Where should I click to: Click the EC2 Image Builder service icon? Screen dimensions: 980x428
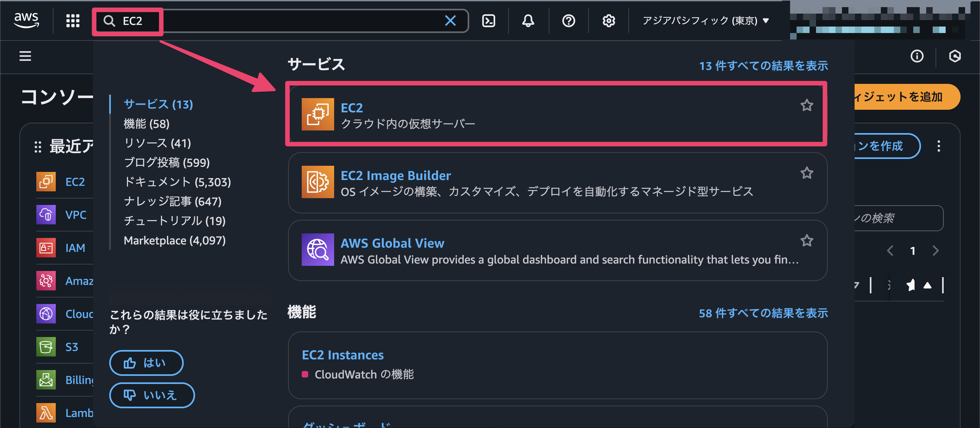[x=318, y=182]
